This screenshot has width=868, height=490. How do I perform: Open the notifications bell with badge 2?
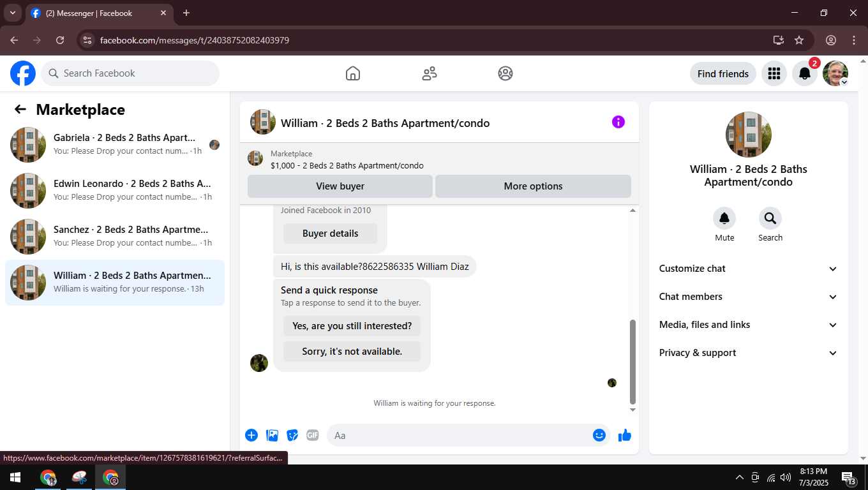point(805,73)
